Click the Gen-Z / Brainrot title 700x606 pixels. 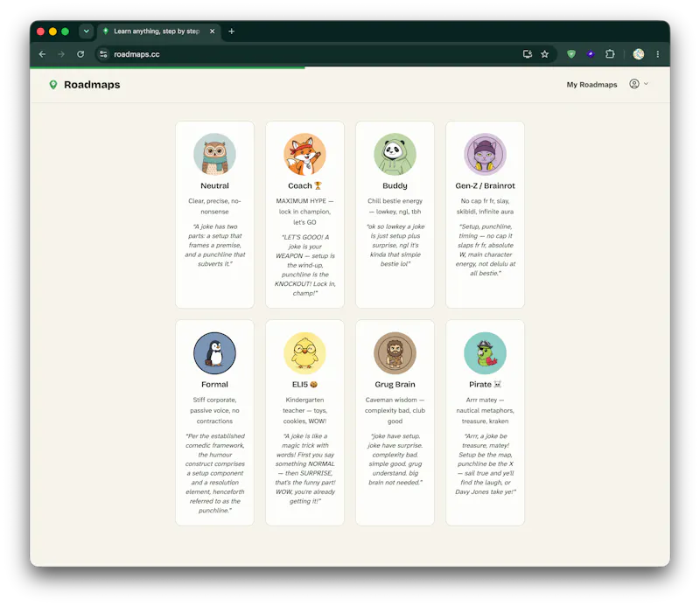486,185
